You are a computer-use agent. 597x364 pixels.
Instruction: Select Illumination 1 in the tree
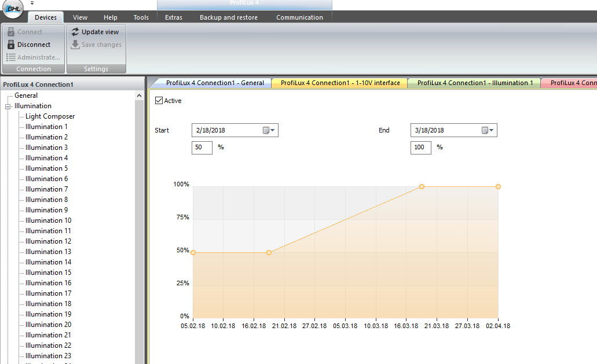point(46,127)
